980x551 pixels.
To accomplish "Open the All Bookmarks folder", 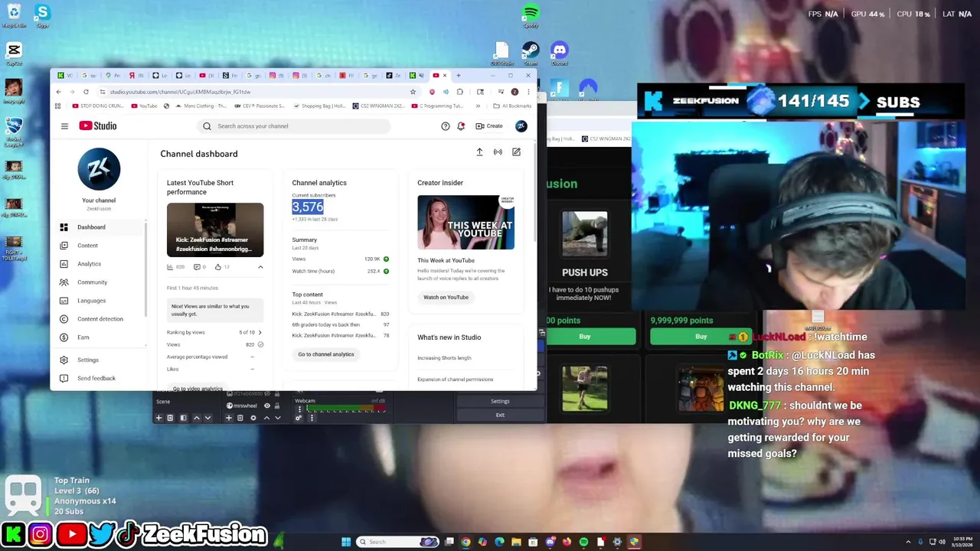I will tap(513, 106).
